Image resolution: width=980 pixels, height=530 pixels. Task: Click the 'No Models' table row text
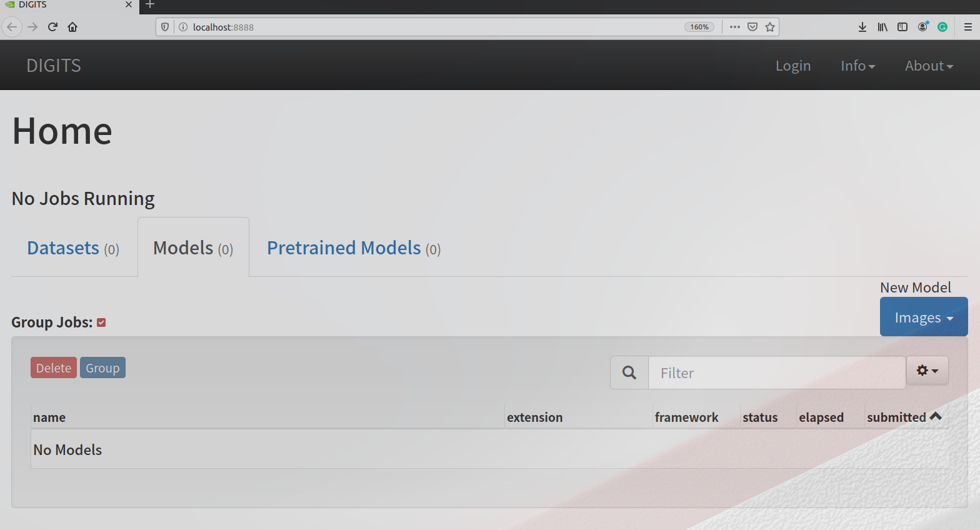click(67, 450)
